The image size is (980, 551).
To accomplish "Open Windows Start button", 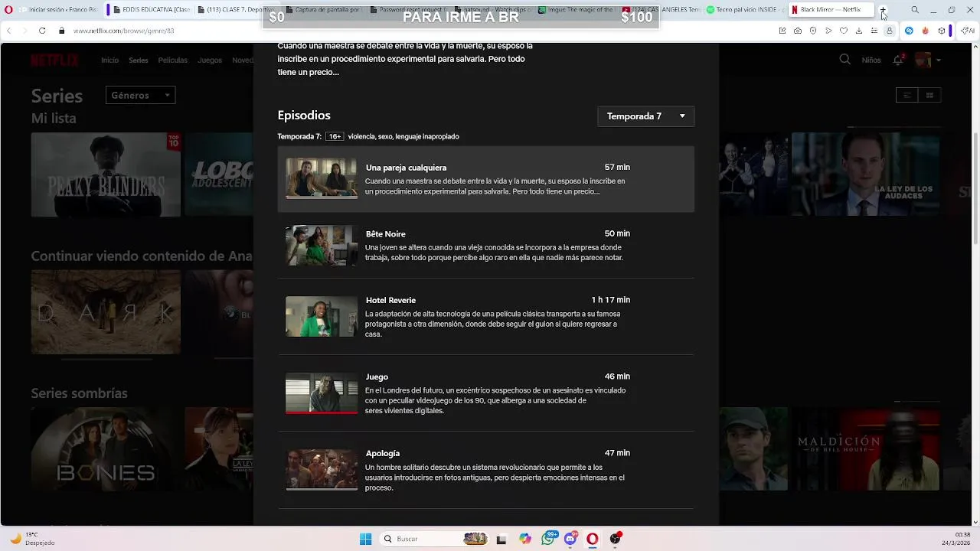I will click(365, 539).
